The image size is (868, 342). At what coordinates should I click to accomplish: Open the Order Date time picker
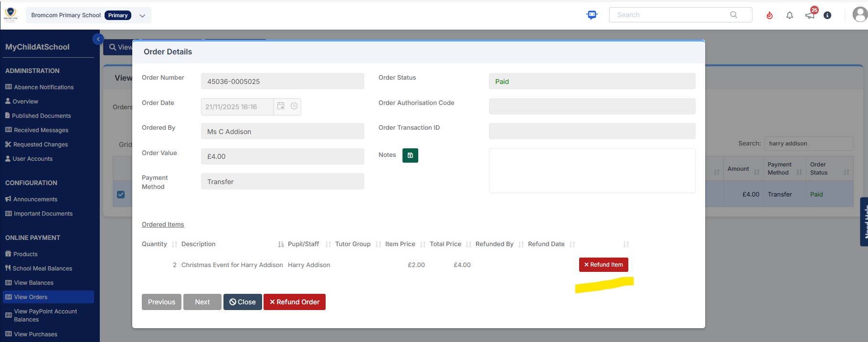point(294,106)
